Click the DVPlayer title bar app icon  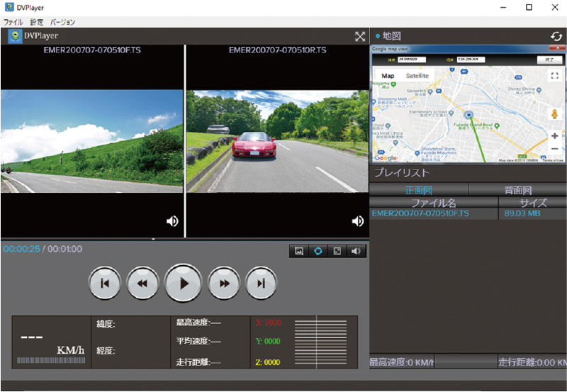(9, 7)
